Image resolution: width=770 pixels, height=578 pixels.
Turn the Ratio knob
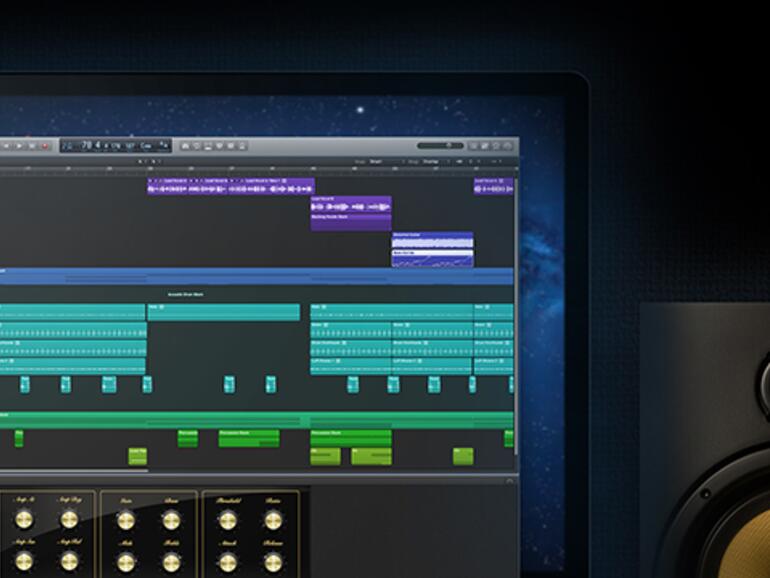tap(273, 521)
